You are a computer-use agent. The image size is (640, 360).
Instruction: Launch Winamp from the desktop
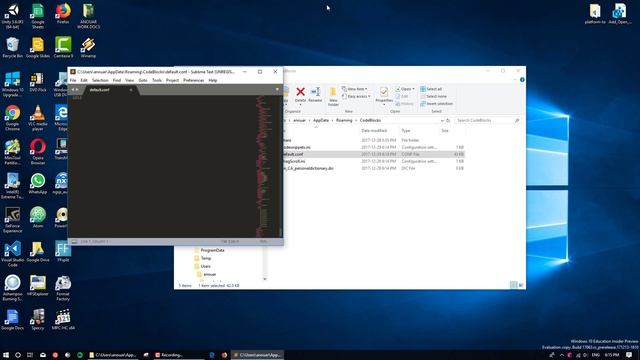pos(88,47)
